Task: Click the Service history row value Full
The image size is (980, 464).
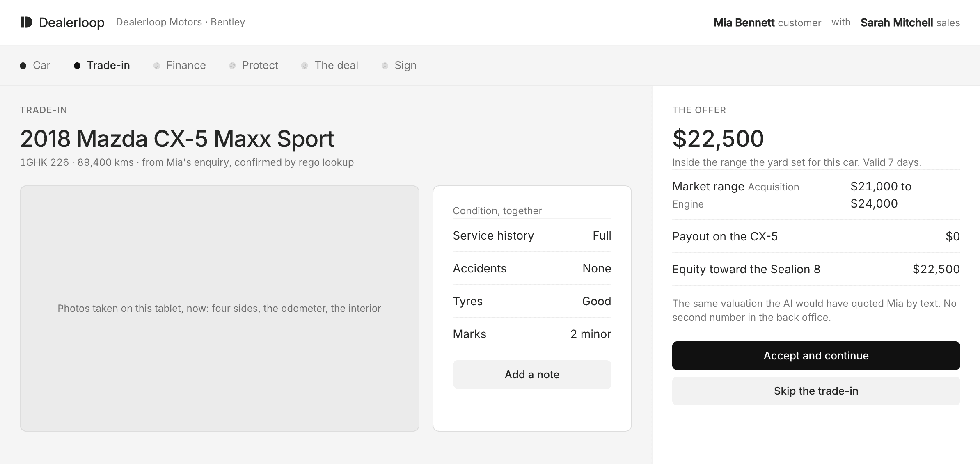Action: 602,235
